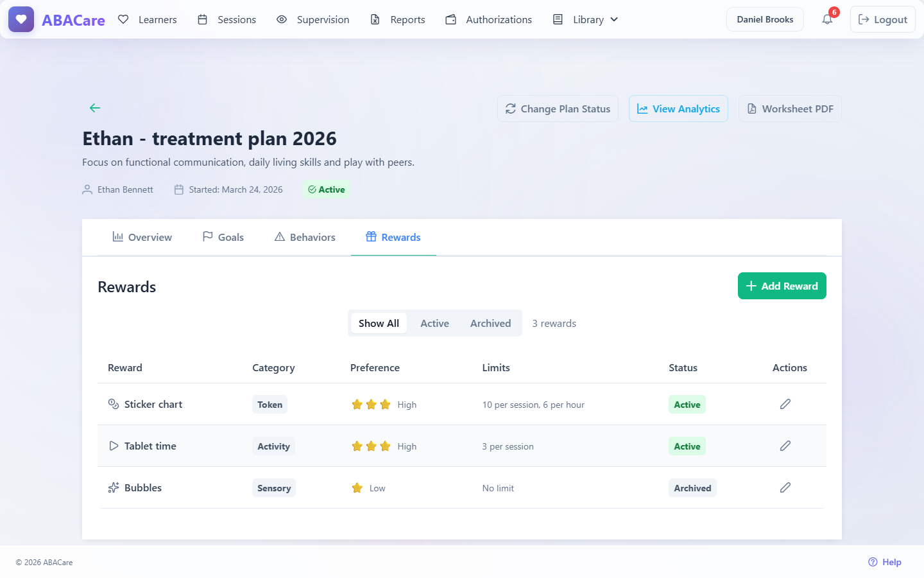This screenshot has width=924, height=578.
Task: Filter rewards by Archived
Action: point(490,323)
